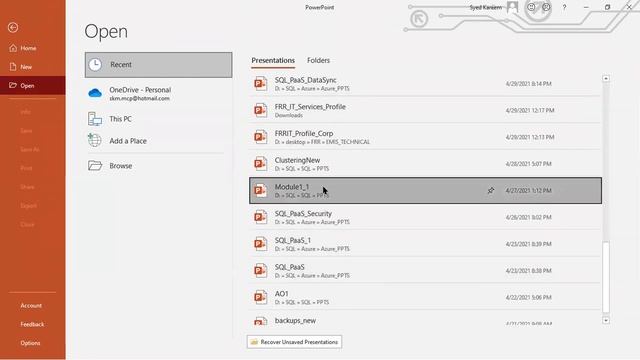The image size is (640, 360).
Task: Switch to the Folders tab
Action: (318, 60)
